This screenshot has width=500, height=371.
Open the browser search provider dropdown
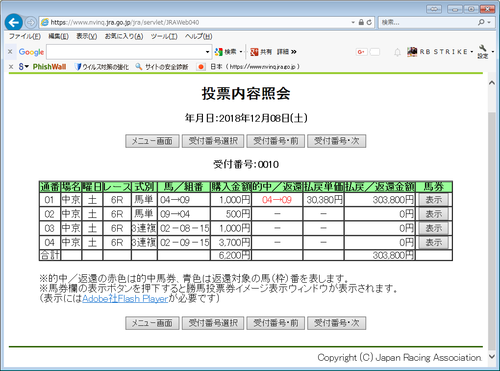click(x=489, y=22)
